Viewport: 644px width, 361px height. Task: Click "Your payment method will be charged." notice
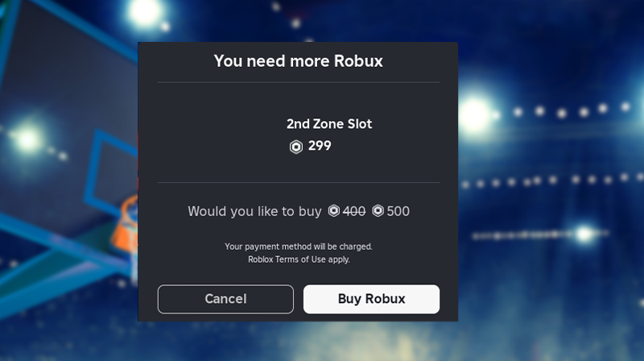(x=299, y=247)
